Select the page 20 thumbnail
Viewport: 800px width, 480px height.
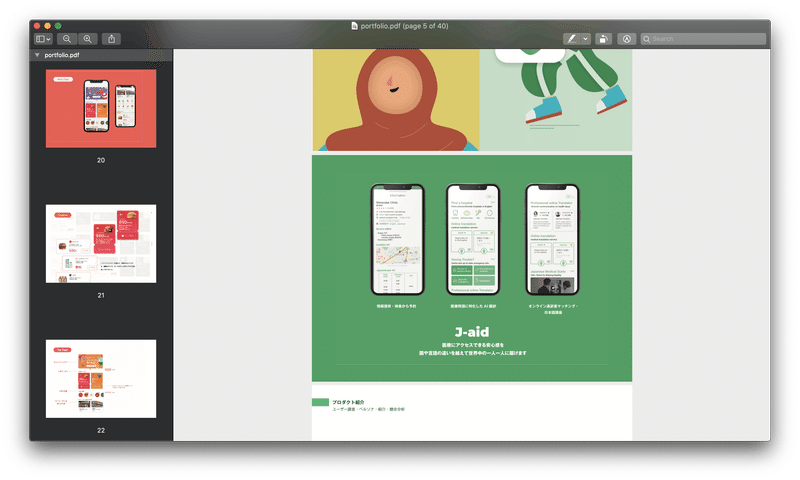pos(101,109)
